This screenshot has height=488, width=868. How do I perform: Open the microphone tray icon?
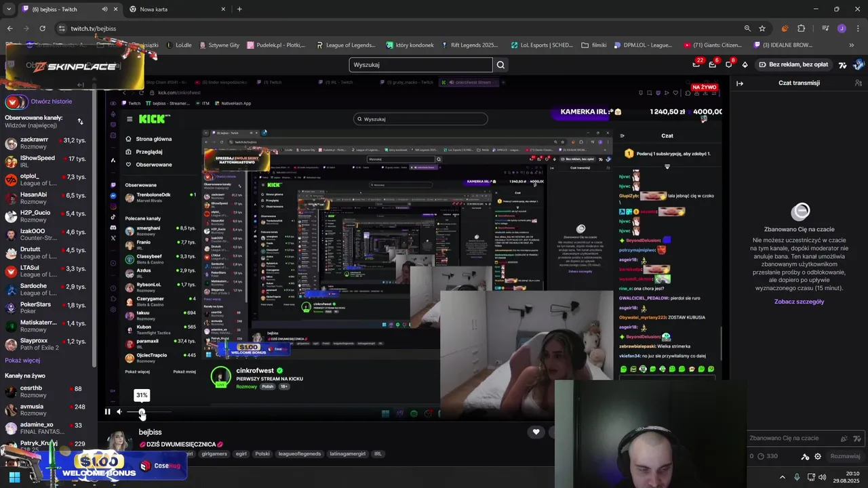tap(797, 477)
